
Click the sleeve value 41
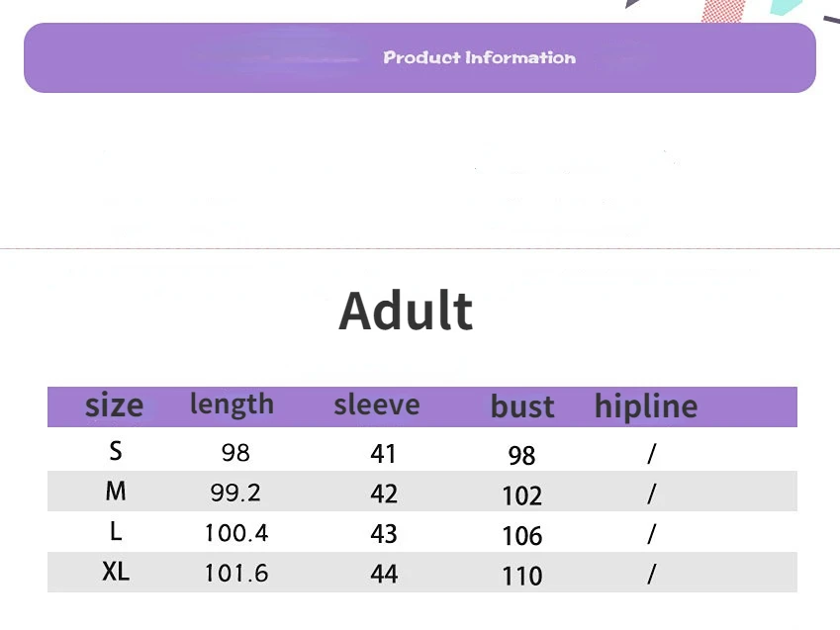tap(384, 454)
